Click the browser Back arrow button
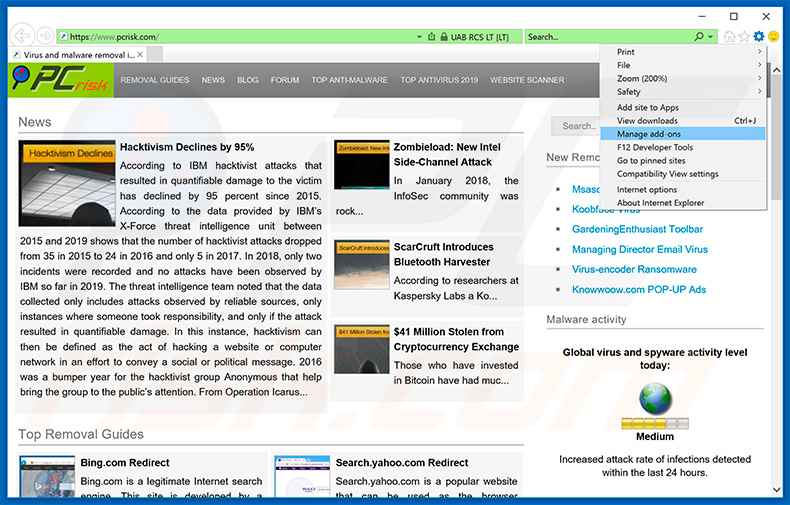The width and height of the screenshot is (790, 505). (x=22, y=36)
